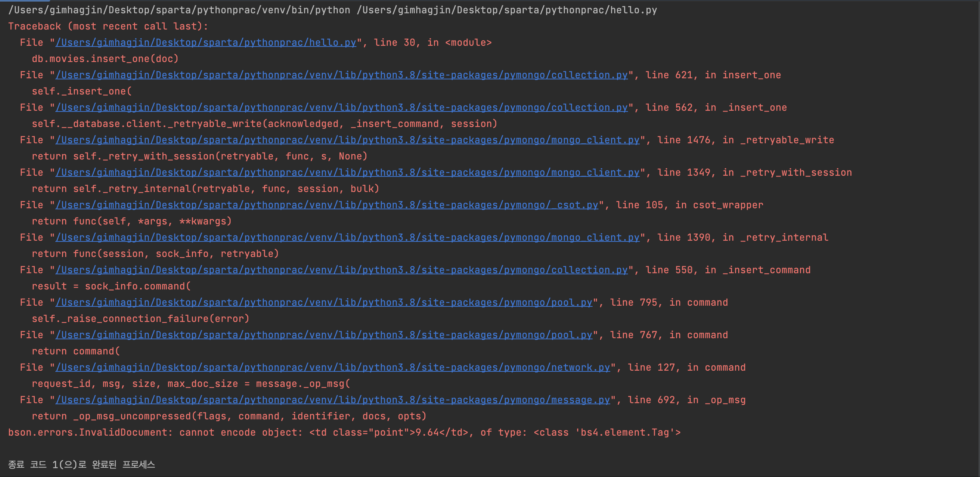Viewport: 980px width, 477px height.
Task: Open the network.py link for line 127
Action: click(333, 367)
